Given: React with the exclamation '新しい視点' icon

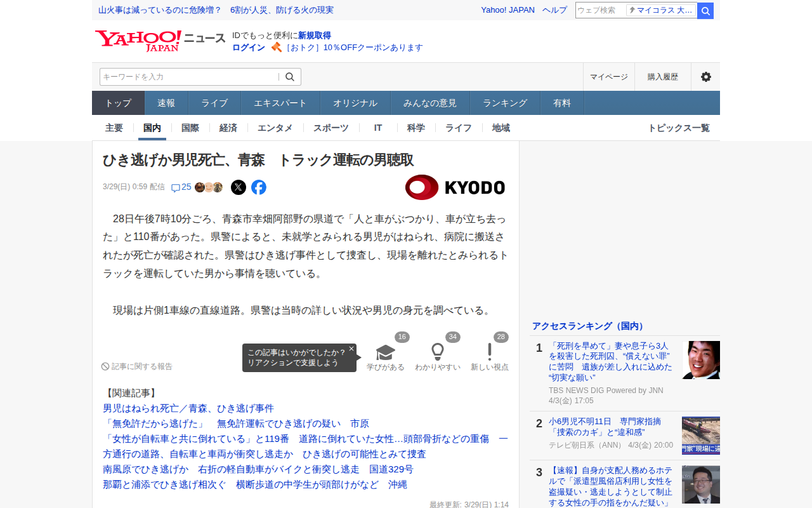Looking at the screenshot, I should pos(490,352).
